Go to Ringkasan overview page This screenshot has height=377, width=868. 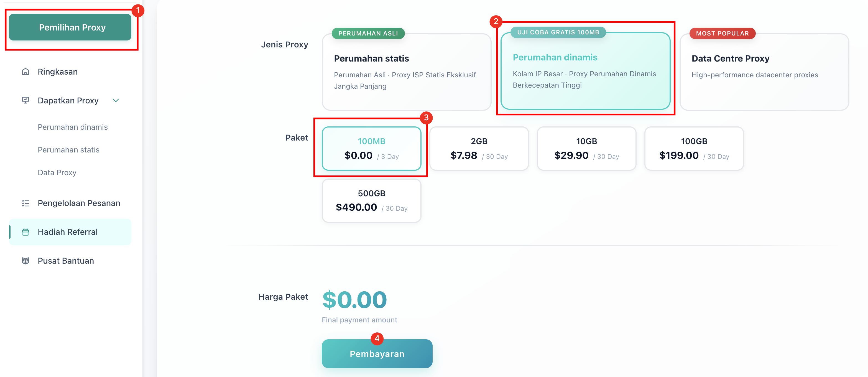(x=58, y=72)
